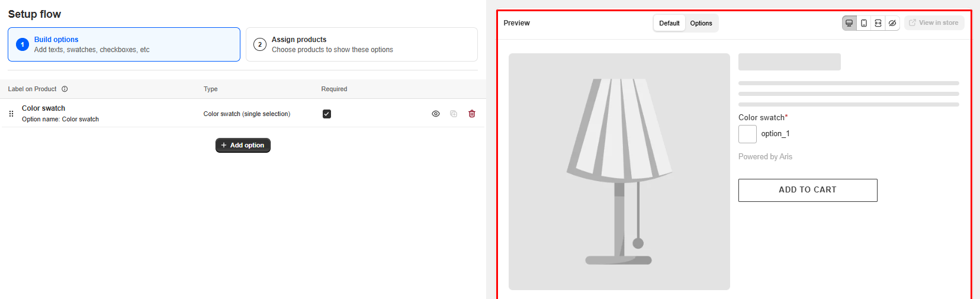Screen dimensions: 980x299
Task: Click the Type column header
Action: (x=211, y=89)
